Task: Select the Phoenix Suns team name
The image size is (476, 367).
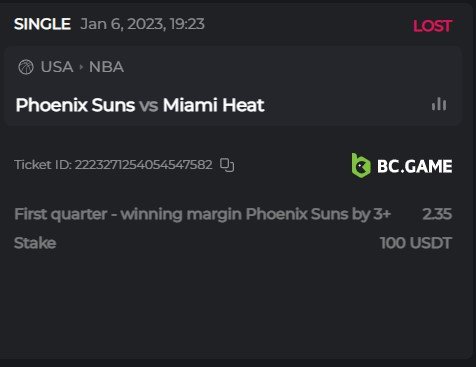Action: click(75, 105)
